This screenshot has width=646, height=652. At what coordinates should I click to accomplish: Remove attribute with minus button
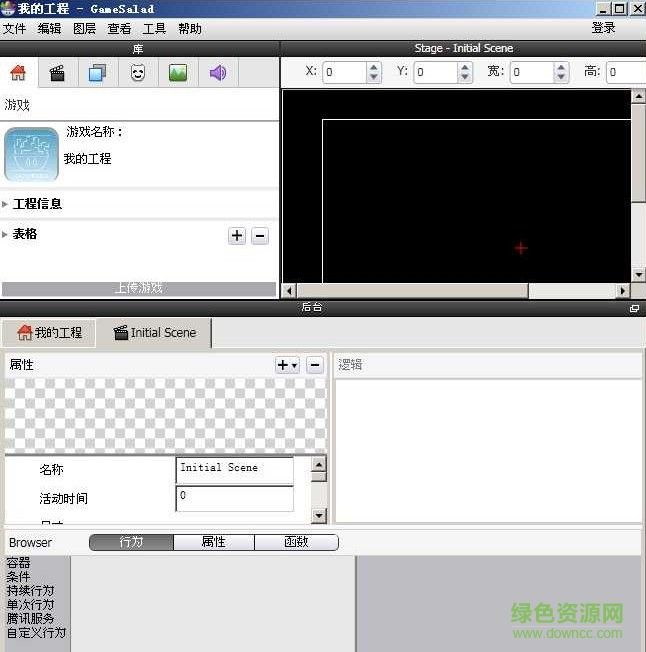315,365
